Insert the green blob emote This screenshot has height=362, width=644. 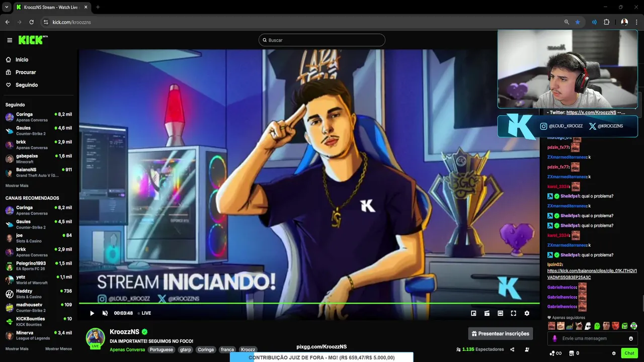pyautogui.click(x=597, y=326)
